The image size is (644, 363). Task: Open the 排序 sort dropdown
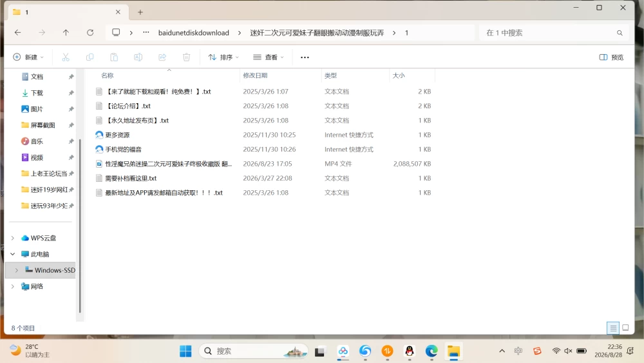(x=223, y=57)
